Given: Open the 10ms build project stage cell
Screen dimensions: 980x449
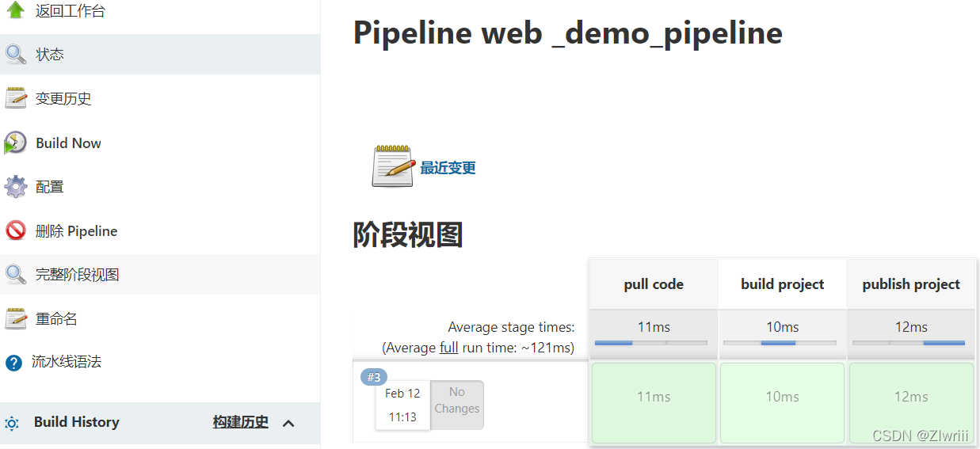Looking at the screenshot, I should (783, 402).
